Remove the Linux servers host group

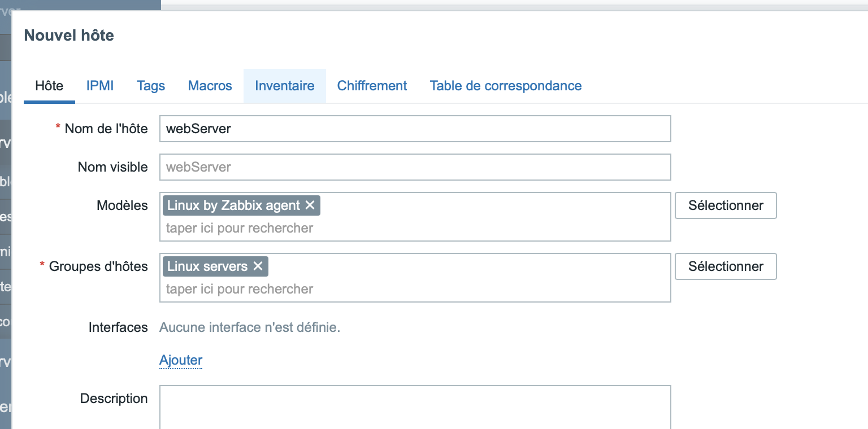point(258,266)
